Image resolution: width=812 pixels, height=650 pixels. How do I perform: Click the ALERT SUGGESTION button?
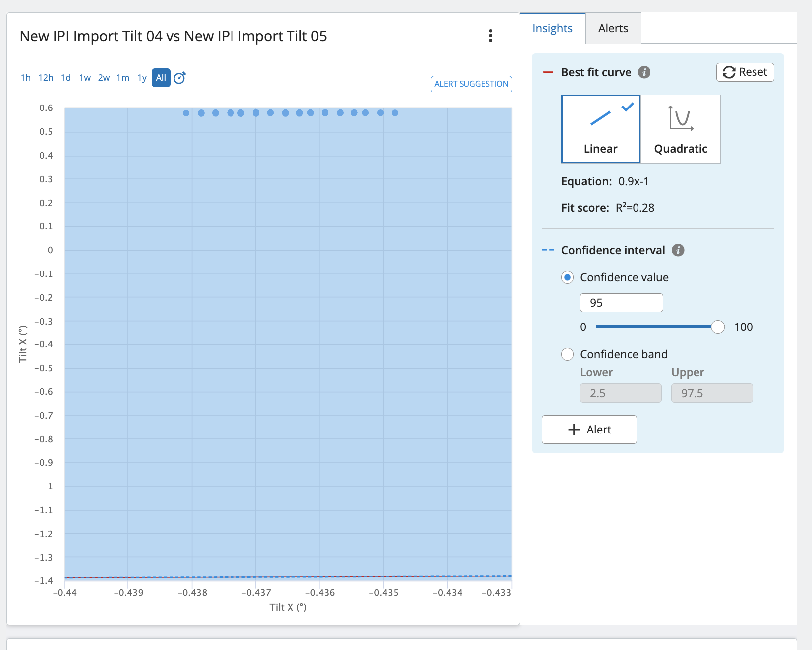(x=471, y=84)
